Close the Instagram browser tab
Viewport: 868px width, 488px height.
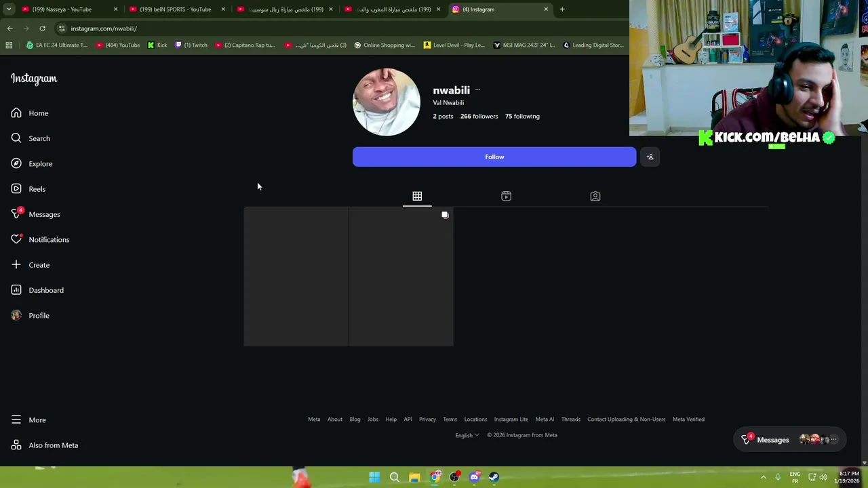546,9
